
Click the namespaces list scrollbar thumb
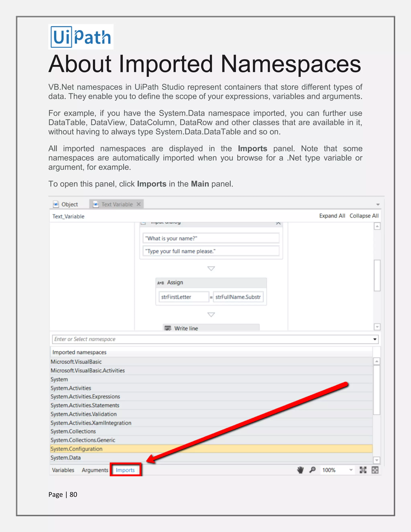pyautogui.click(x=377, y=390)
